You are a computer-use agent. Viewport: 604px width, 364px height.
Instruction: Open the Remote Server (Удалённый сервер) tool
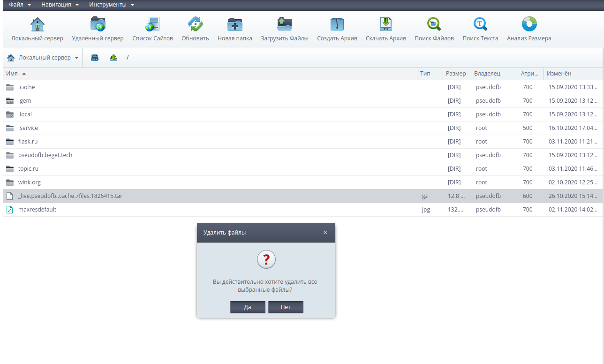[x=98, y=24]
